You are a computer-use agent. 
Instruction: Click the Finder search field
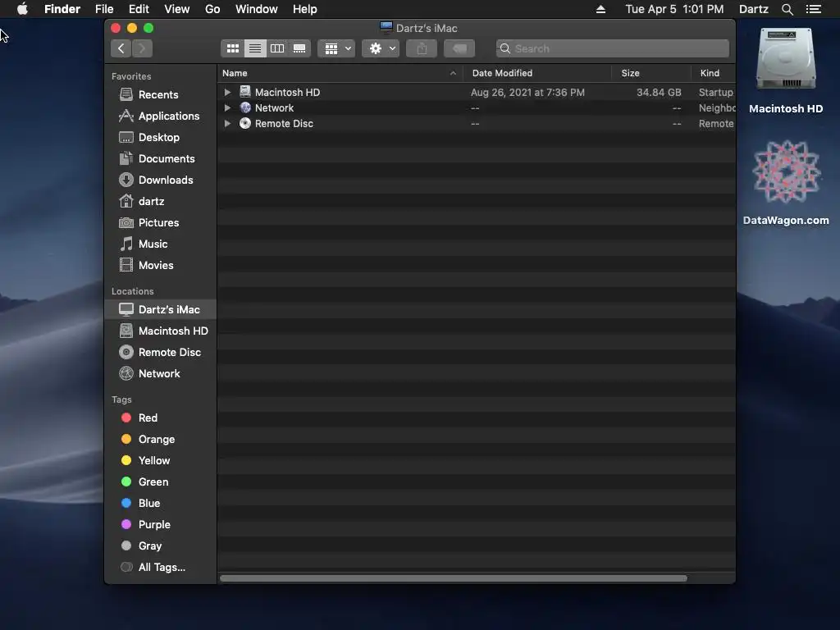(612, 48)
